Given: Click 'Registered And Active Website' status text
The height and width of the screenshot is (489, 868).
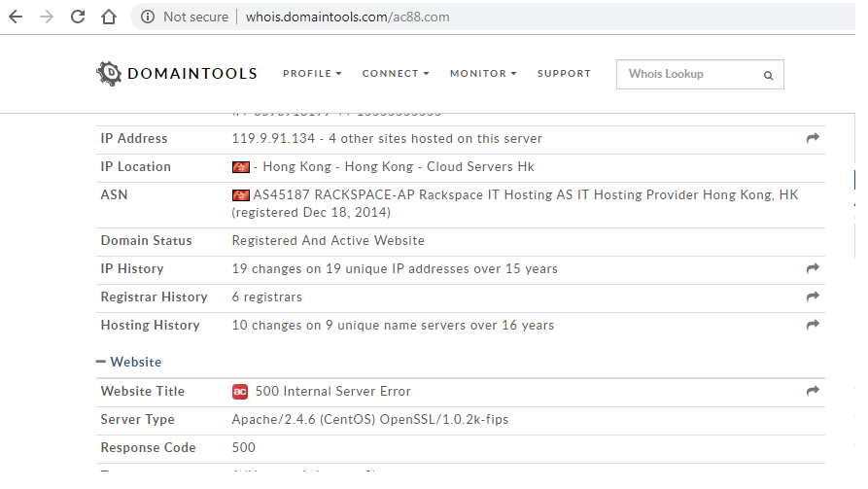Looking at the screenshot, I should pyautogui.click(x=329, y=240).
